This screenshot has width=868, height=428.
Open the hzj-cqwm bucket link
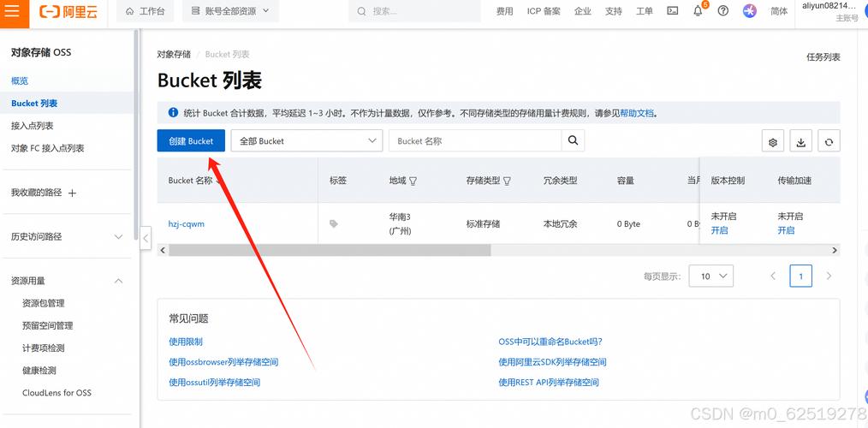(186, 224)
